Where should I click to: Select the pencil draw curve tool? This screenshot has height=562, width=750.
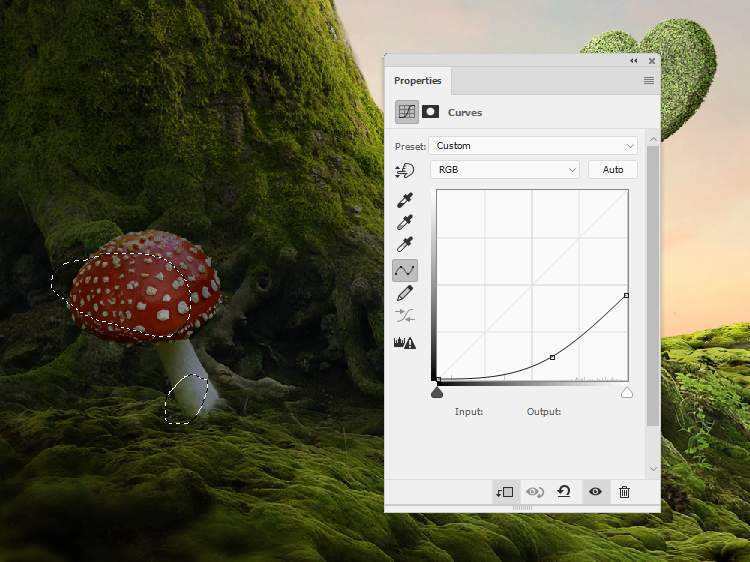pyautogui.click(x=405, y=294)
